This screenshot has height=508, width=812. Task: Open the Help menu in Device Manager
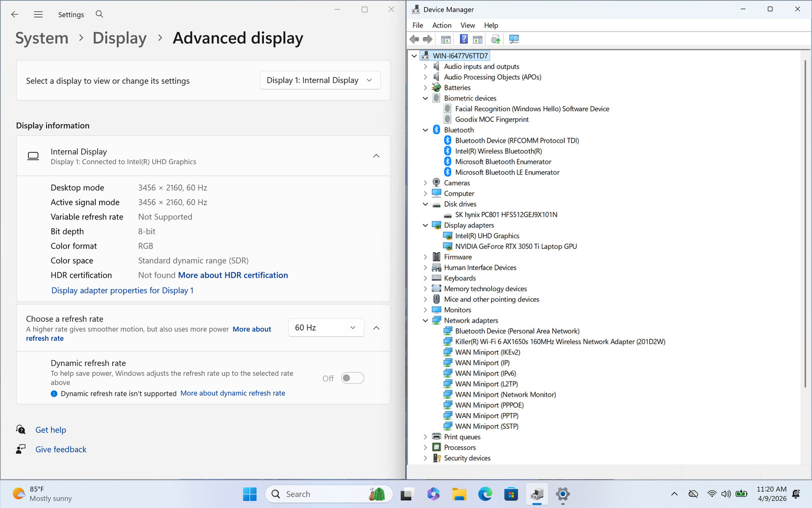coord(491,25)
